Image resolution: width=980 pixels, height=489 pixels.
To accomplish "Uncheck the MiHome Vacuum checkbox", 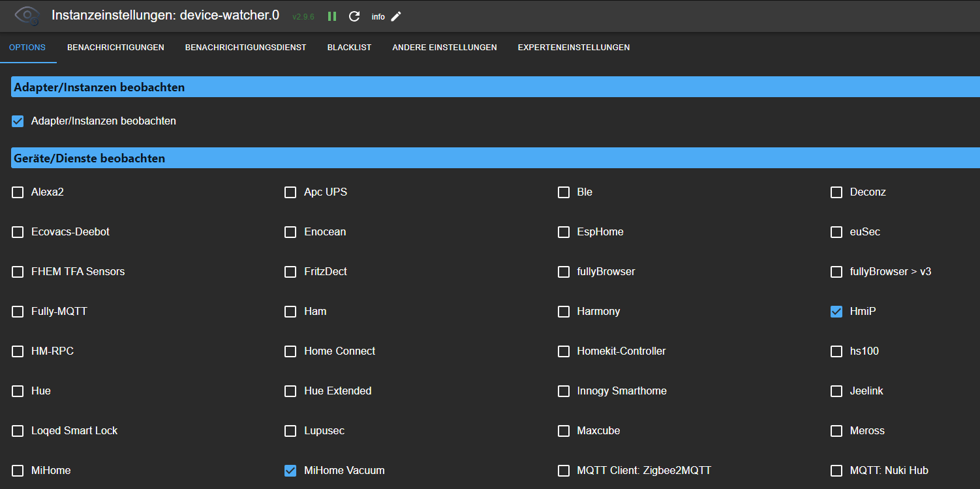I will pos(290,471).
